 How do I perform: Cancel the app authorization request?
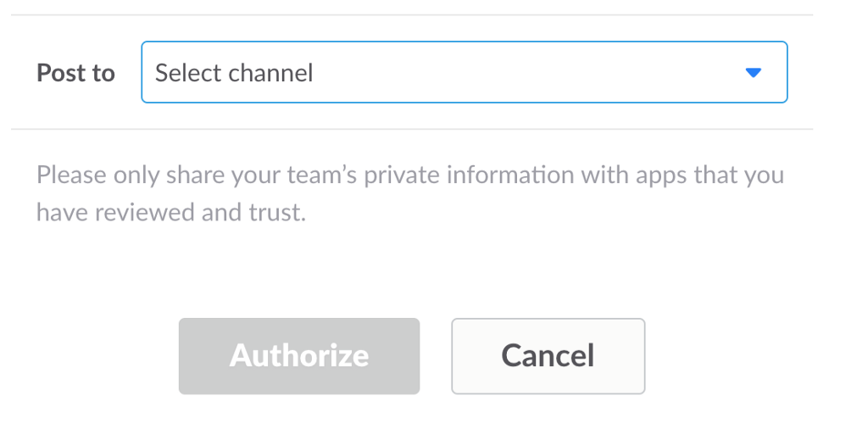coord(548,356)
